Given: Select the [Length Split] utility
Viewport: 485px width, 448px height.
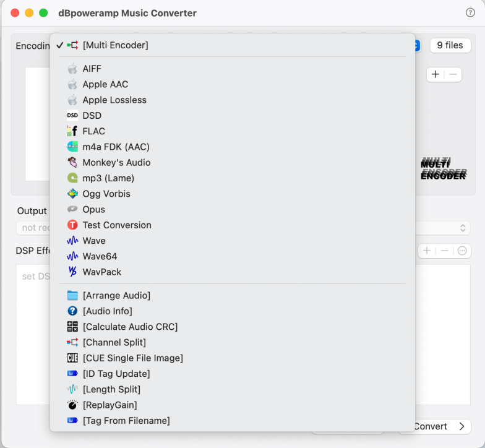Looking at the screenshot, I should point(233,389).
